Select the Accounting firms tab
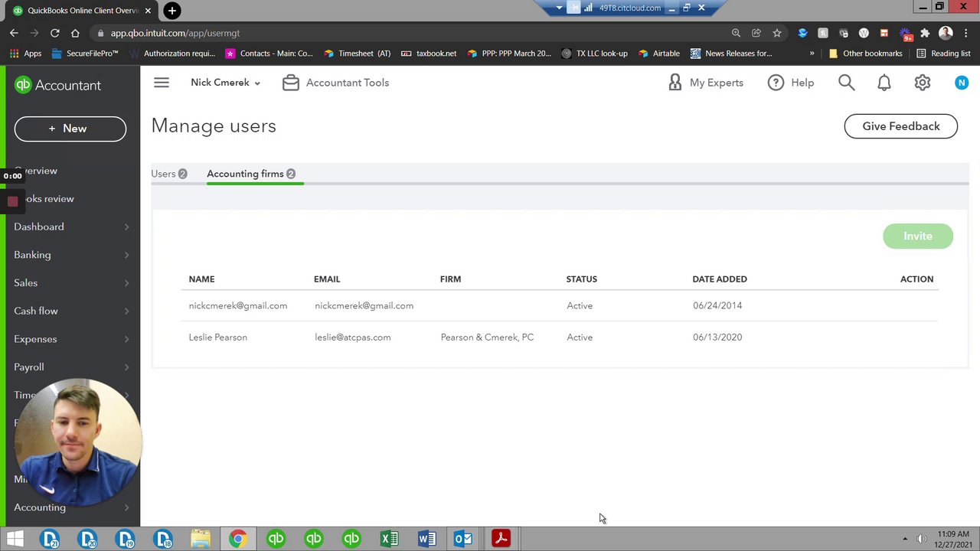The height and width of the screenshot is (551, 980). (x=251, y=174)
